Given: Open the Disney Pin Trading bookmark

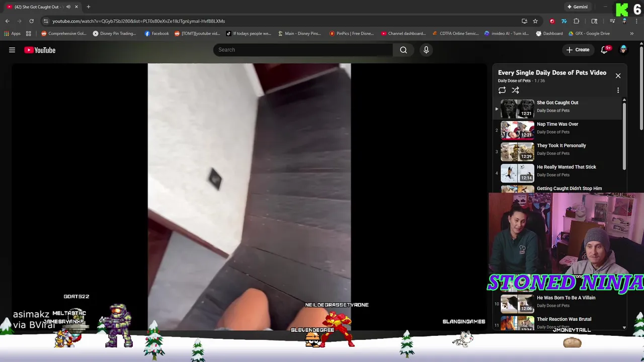Looking at the screenshot, I should coord(115,34).
